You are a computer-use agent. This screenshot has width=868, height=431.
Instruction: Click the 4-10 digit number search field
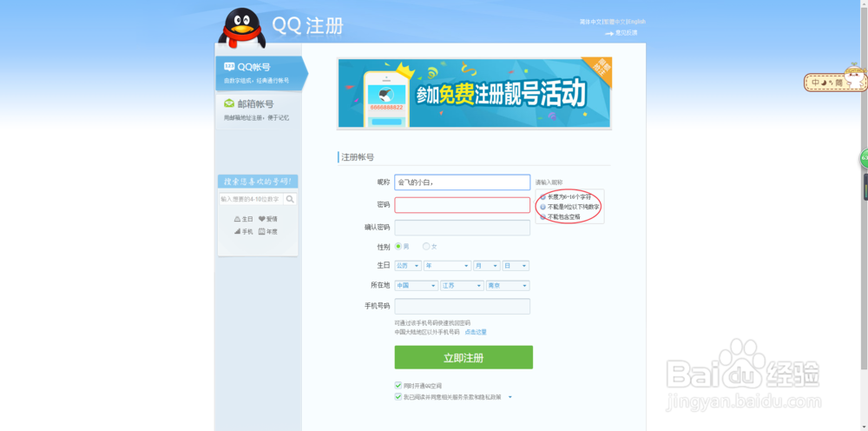click(x=252, y=199)
